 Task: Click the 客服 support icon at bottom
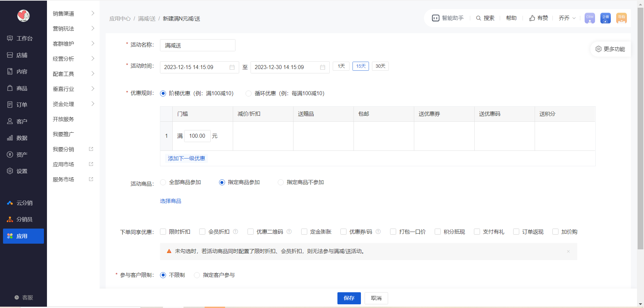[x=17, y=297]
